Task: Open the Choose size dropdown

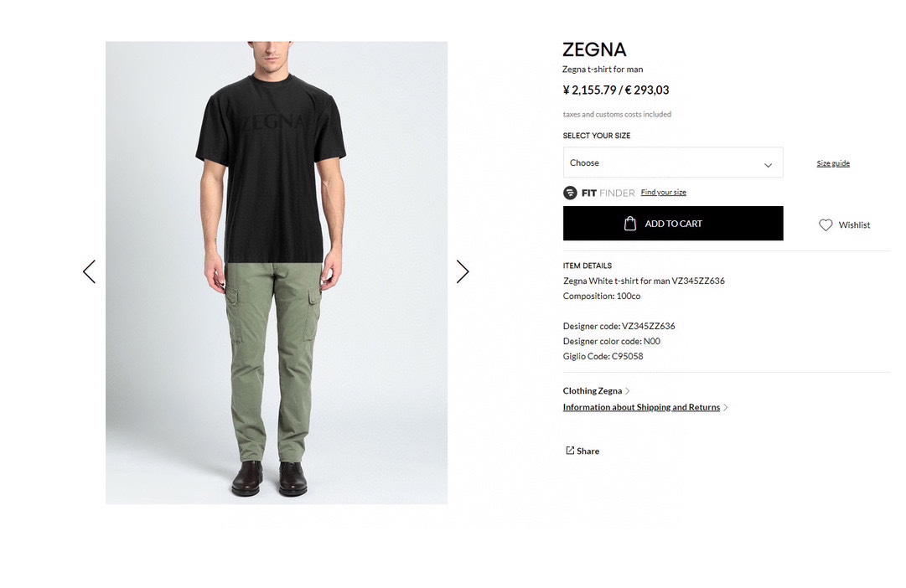Action: point(673,162)
